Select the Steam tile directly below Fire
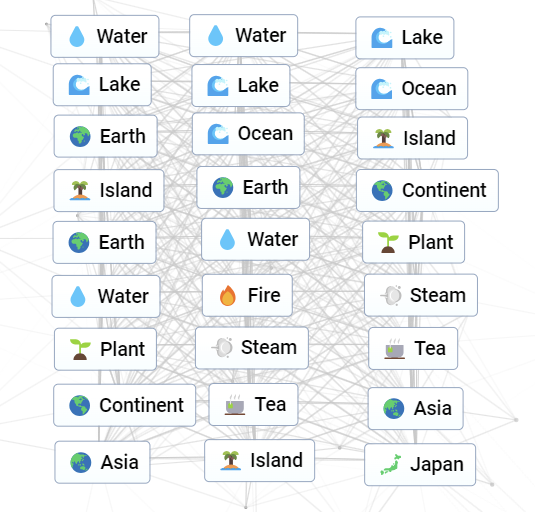This screenshot has height=512, width=535. click(252, 348)
